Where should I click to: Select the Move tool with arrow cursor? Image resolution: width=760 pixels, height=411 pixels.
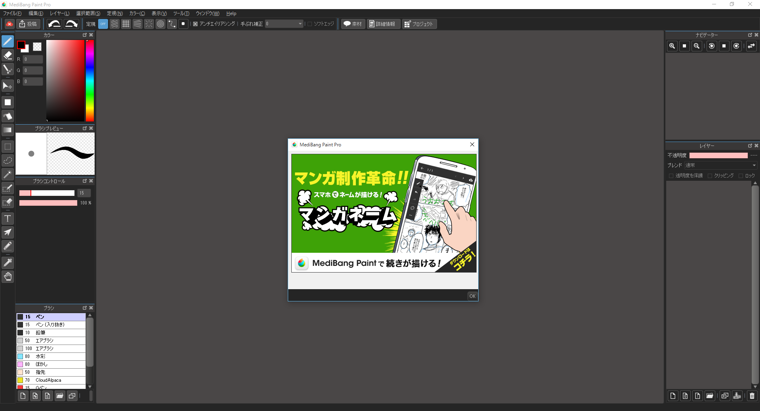8,86
